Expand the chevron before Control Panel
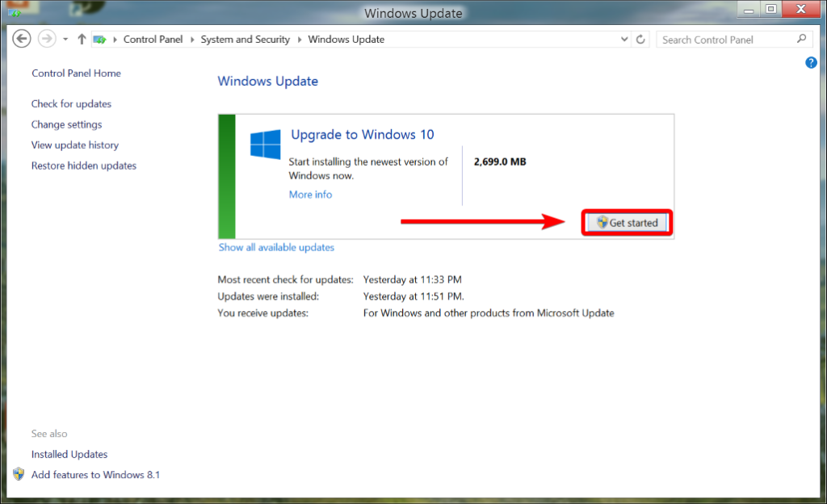Screen dimensions: 827x504 pos(115,40)
